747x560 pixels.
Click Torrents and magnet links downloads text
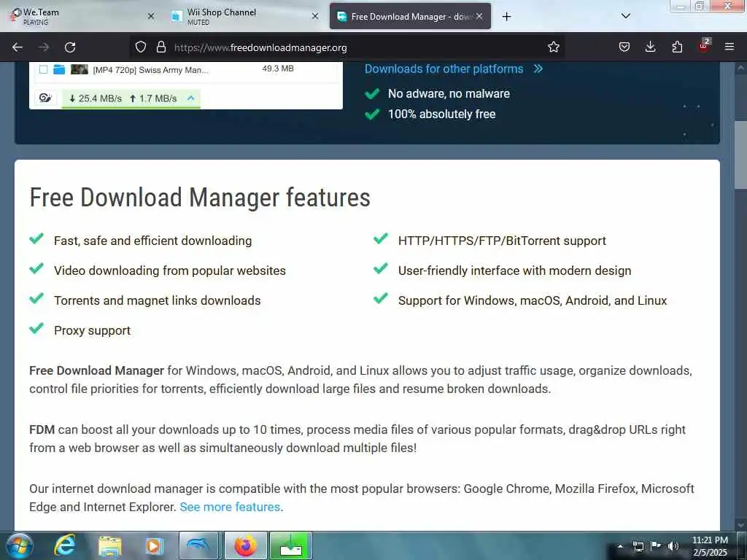pyautogui.click(x=158, y=300)
